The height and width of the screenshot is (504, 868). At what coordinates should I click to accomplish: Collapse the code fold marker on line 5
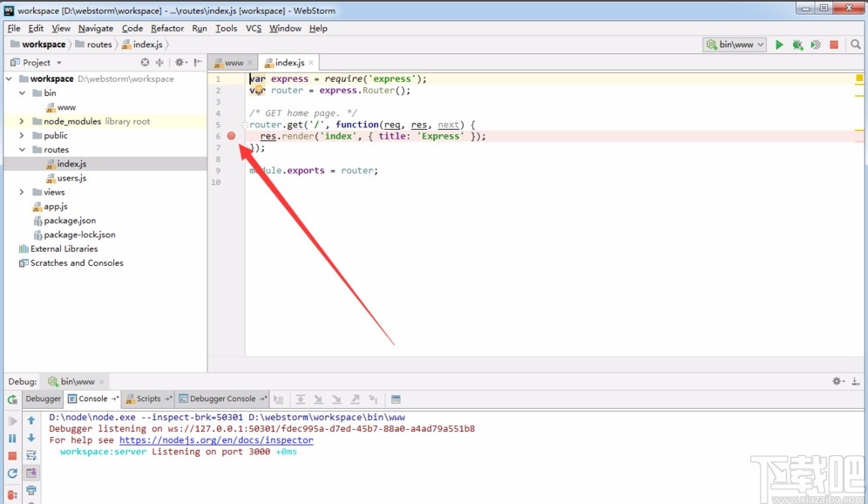pyautogui.click(x=244, y=126)
